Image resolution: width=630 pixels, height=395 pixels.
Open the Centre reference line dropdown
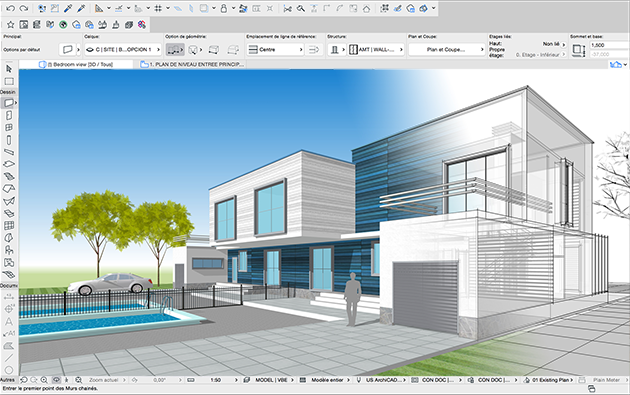pos(275,49)
